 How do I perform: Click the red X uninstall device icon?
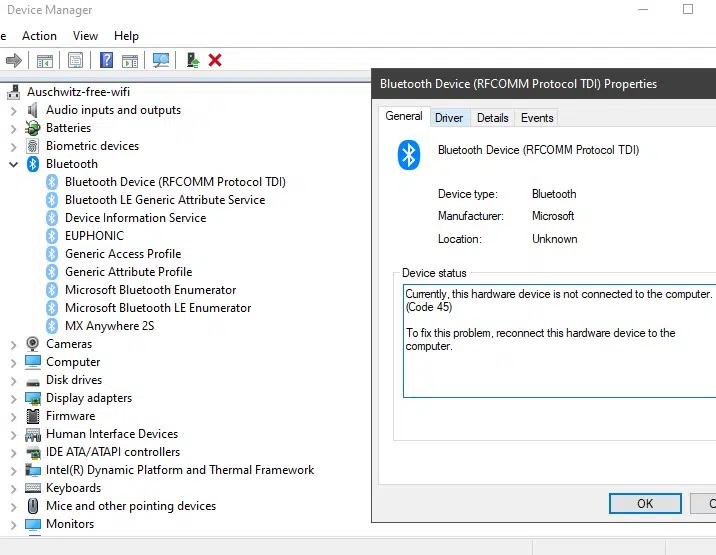click(x=215, y=60)
